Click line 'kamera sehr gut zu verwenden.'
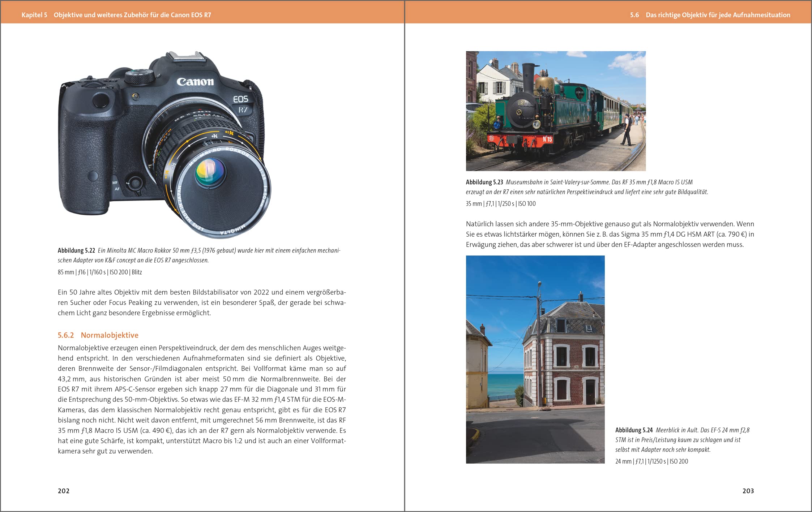 106,451
